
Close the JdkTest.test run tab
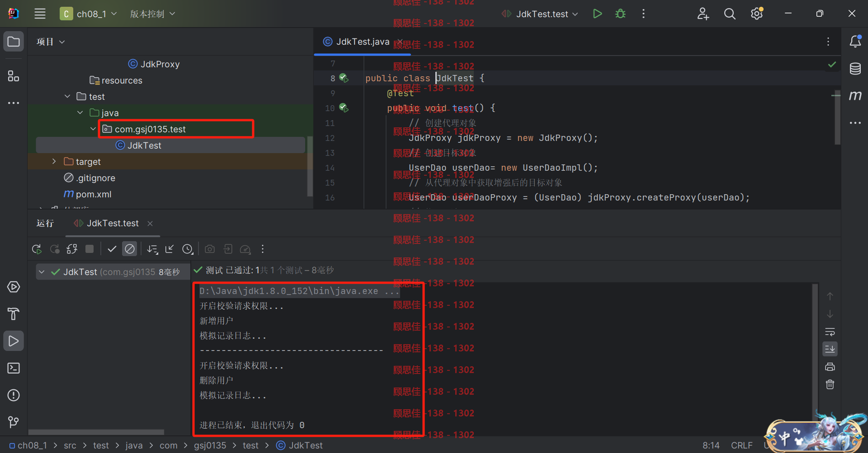point(150,223)
